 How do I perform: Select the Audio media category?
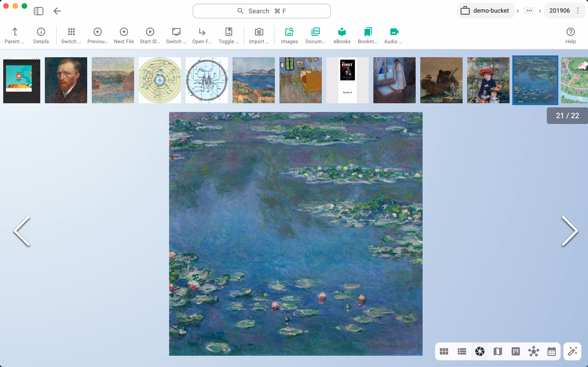click(393, 35)
